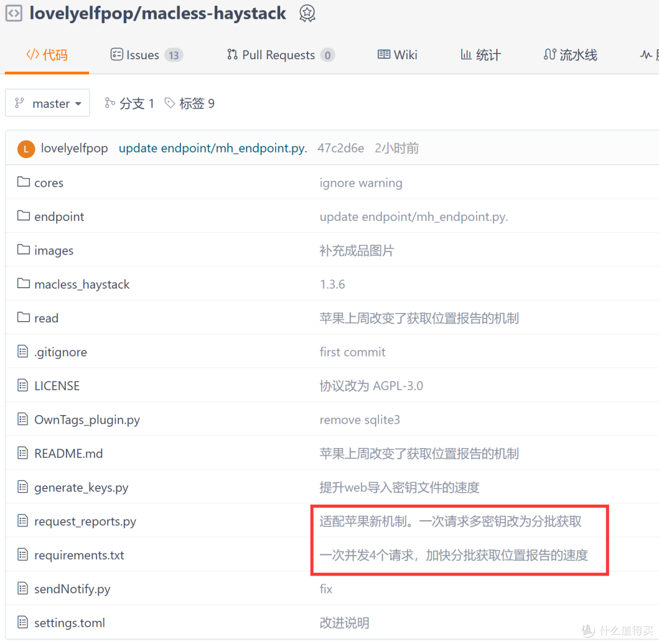Open the generate_keys.py file
The image size is (659, 644).
point(81,488)
